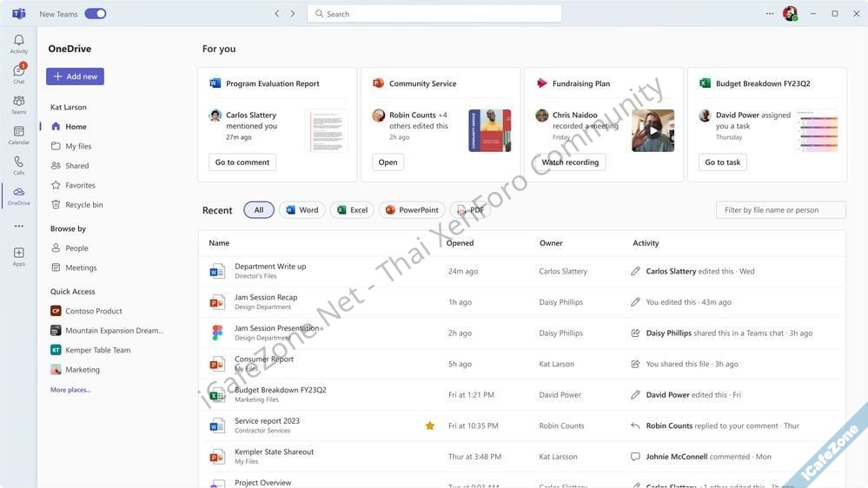
Task: Click the Go to comment button
Action: click(242, 162)
